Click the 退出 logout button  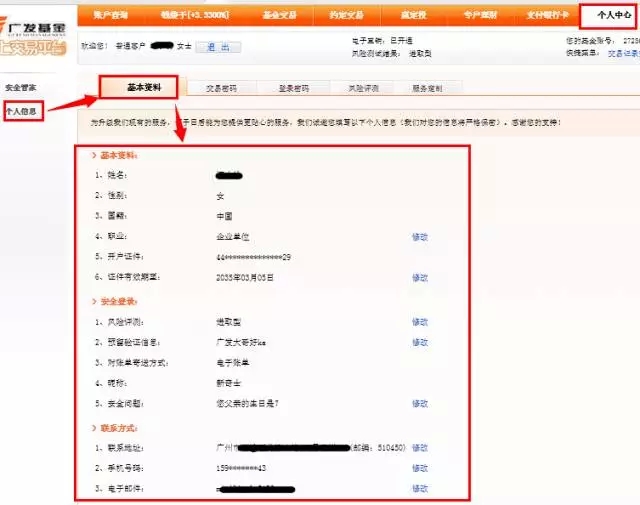click(x=217, y=47)
